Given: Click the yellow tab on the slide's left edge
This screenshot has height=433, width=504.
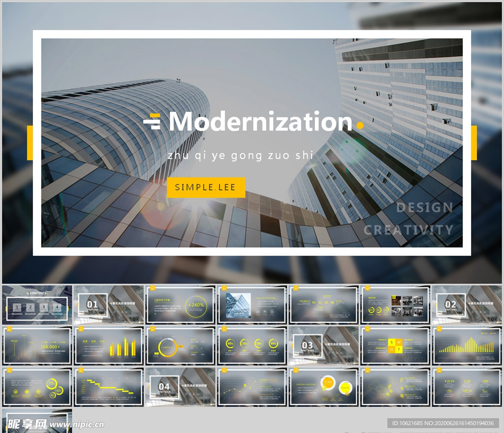Looking at the screenshot, I should [x=30, y=143].
